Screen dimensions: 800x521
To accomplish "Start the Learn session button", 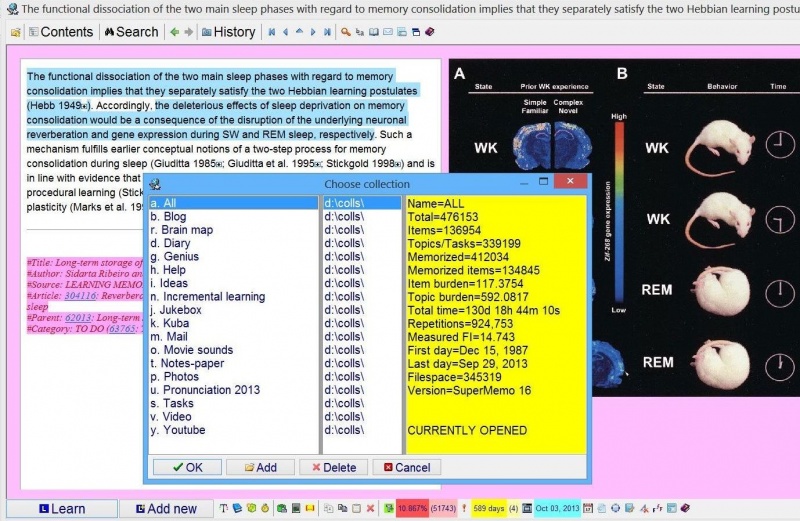I will coord(61,509).
